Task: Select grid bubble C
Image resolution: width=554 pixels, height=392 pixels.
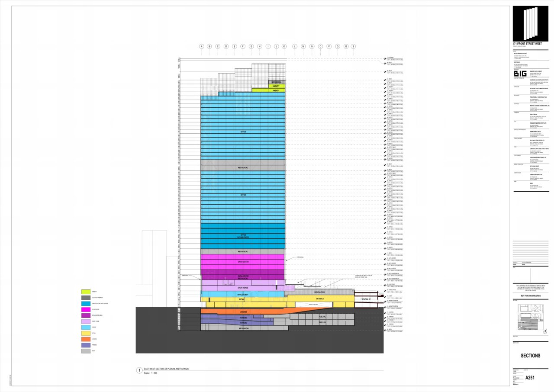Action: [218, 46]
